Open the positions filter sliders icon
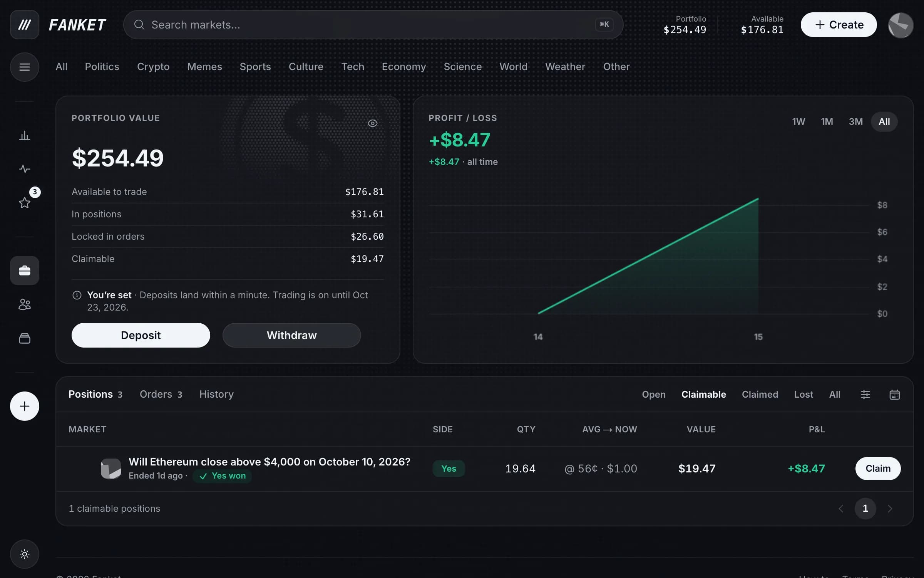The width and height of the screenshot is (924, 578). pyautogui.click(x=865, y=395)
